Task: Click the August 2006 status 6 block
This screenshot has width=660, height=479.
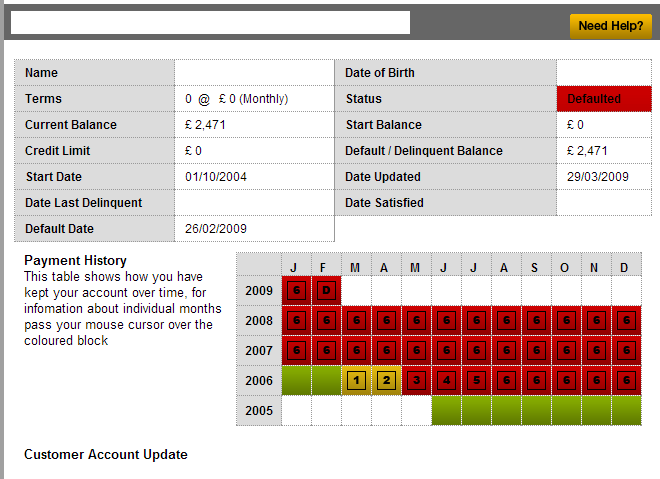Action: (x=506, y=380)
